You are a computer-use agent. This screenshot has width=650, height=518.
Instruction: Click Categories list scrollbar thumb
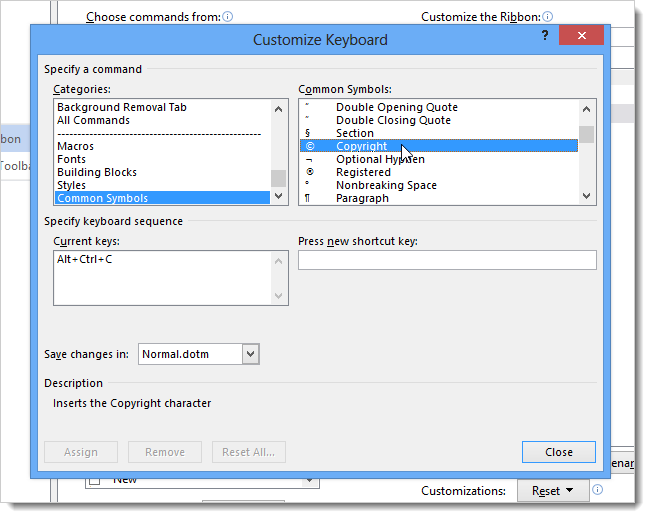[278, 179]
